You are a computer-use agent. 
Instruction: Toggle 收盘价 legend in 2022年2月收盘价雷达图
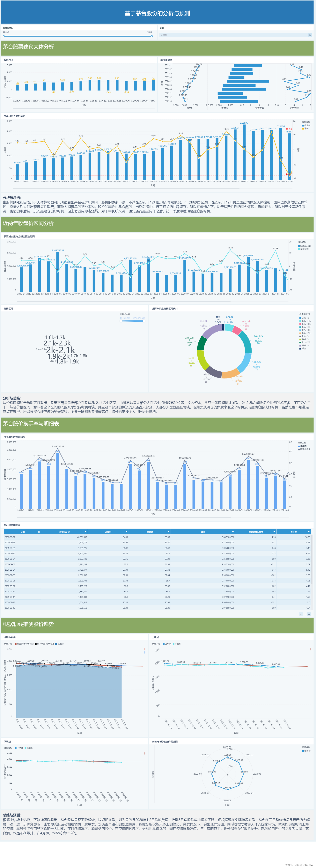pyautogui.click(x=306, y=751)
